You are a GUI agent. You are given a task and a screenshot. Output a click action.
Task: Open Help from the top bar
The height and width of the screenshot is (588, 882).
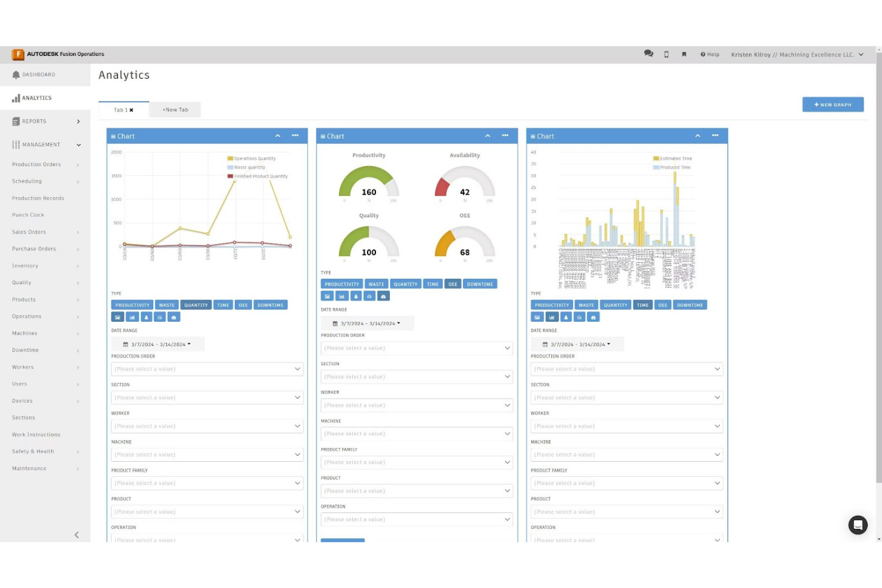[710, 54]
